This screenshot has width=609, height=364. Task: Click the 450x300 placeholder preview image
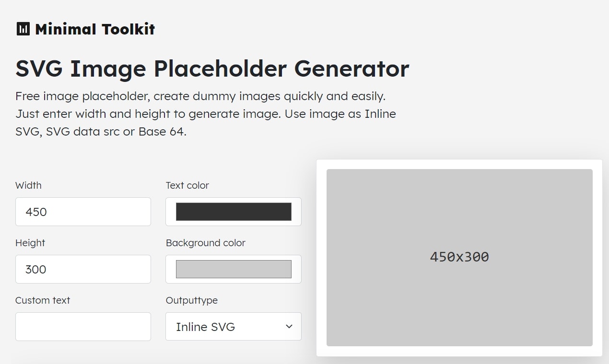click(x=459, y=257)
